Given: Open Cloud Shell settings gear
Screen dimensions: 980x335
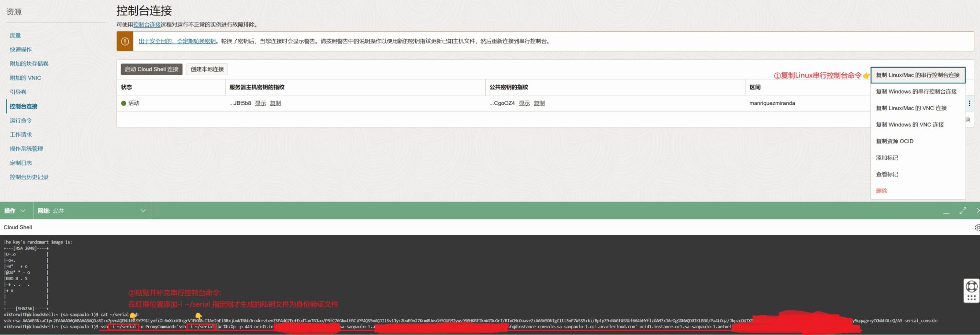Looking at the screenshot, I should [x=977, y=228].
